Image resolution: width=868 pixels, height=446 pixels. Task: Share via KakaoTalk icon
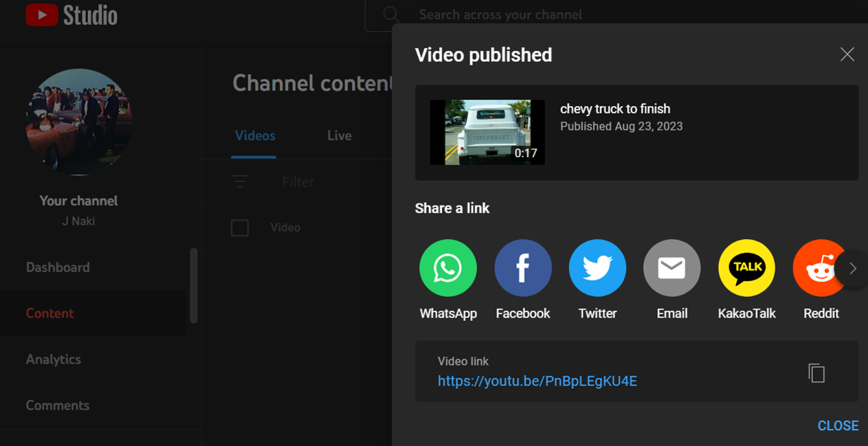[x=746, y=268]
